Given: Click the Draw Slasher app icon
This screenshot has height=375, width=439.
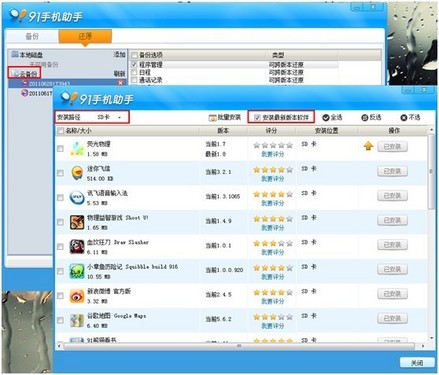Looking at the screenshot, I should pos(77,247).
